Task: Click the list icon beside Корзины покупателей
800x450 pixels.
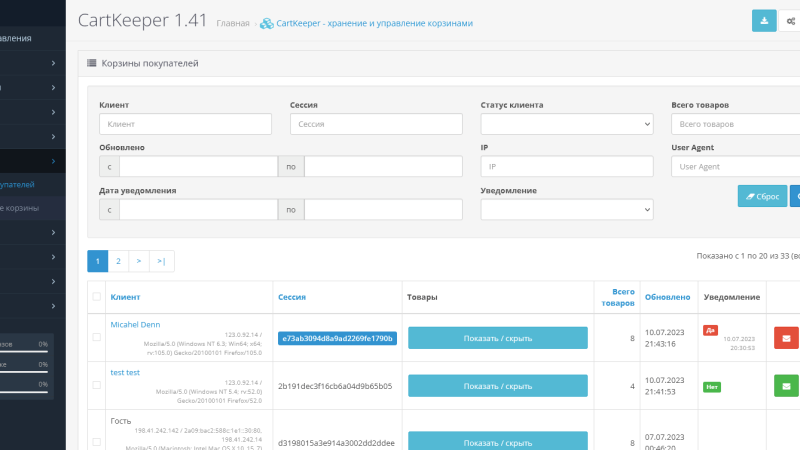Action: [x=92, y=63]
